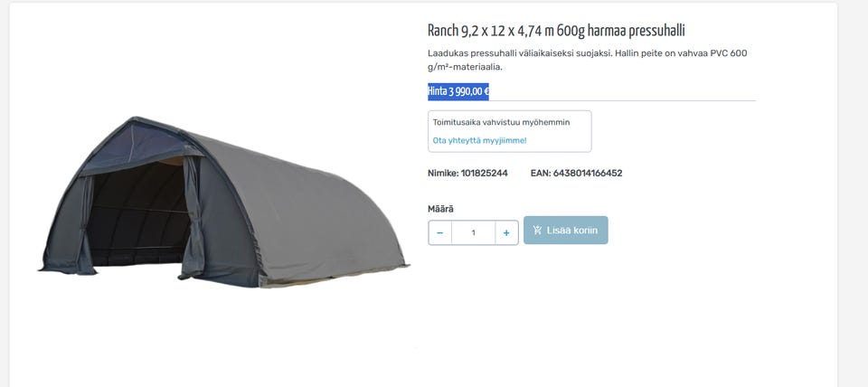Click the Lisää koriin button
868x387 pixels.
coord(566,231)
